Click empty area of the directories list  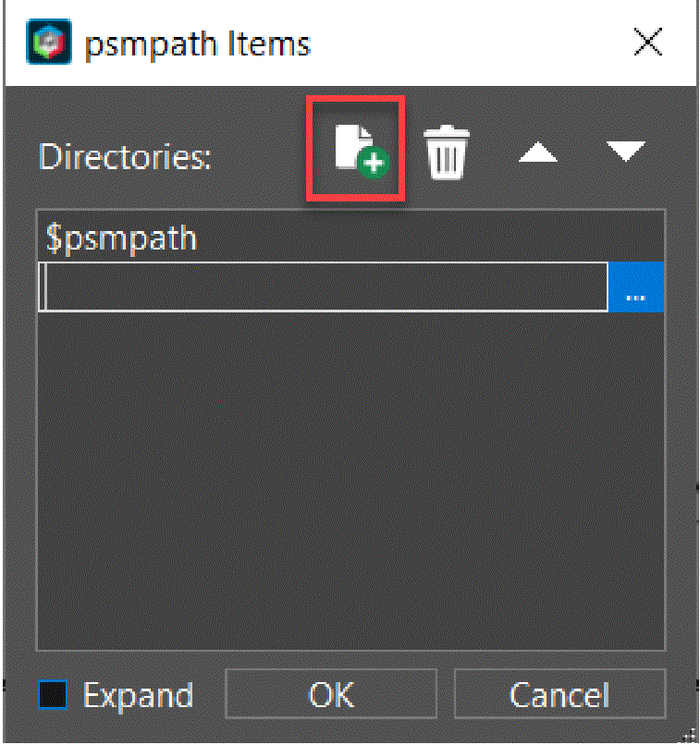(350, 480)
